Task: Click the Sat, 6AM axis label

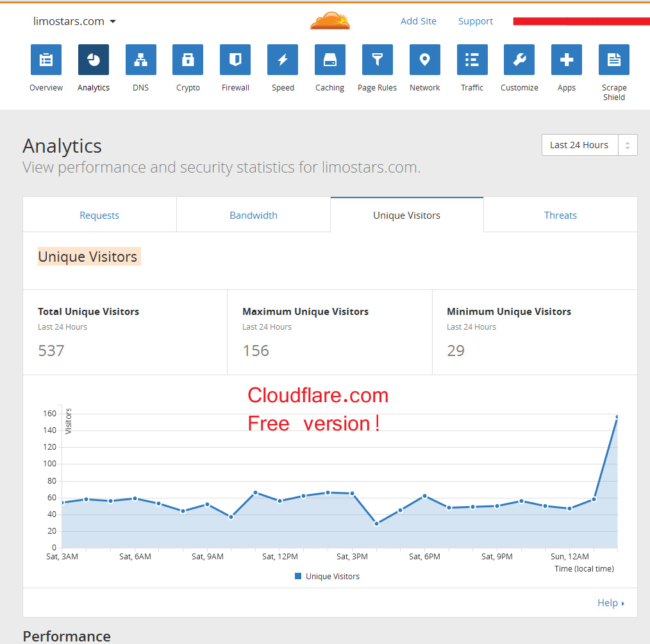Action: (135, 557)
